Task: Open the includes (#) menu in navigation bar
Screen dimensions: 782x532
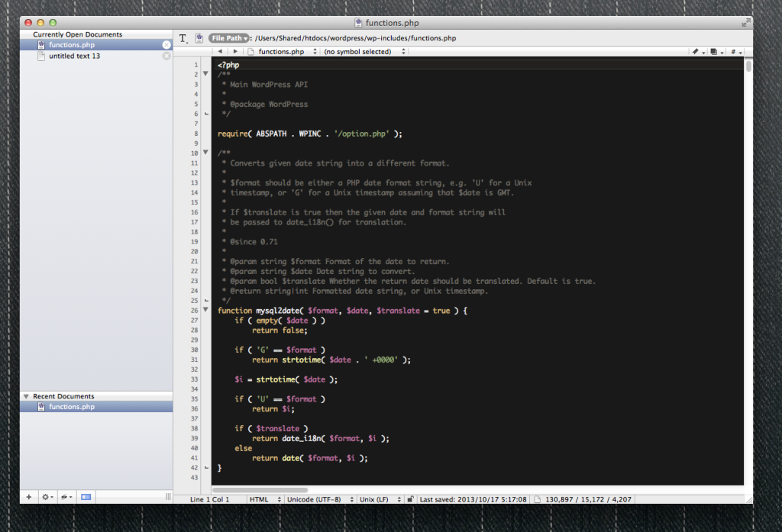Action: click(735, 52)
